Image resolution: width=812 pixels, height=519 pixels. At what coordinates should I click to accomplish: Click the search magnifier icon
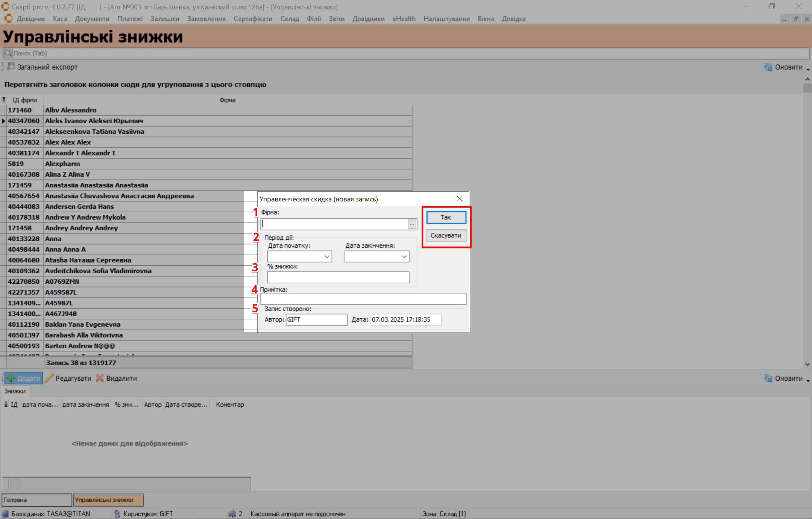8,53
